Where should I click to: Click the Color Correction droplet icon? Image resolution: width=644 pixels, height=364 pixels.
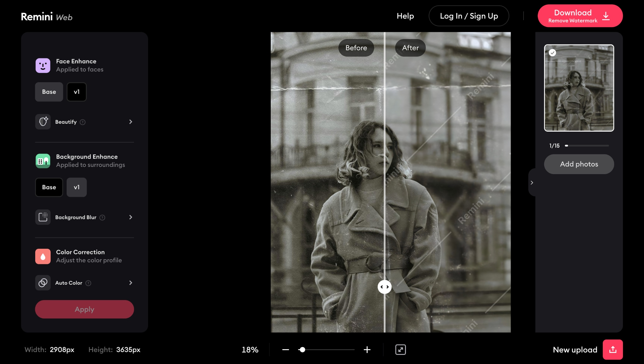point(43,256)
